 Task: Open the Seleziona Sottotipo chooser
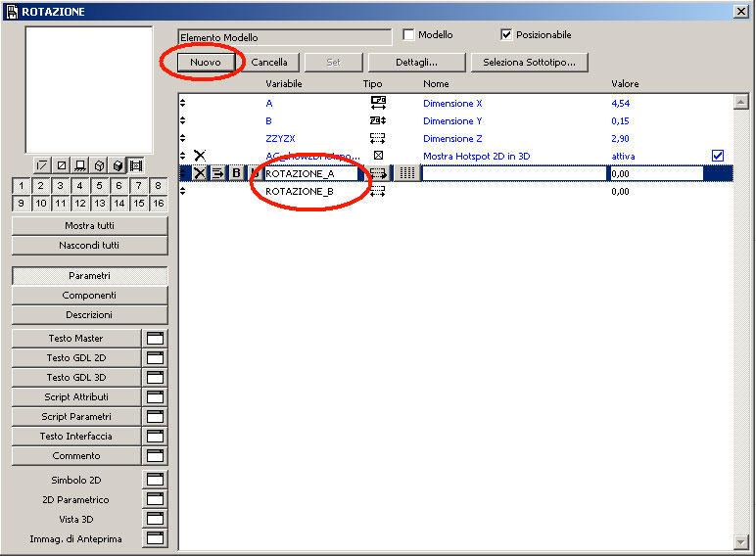point(529,62)
